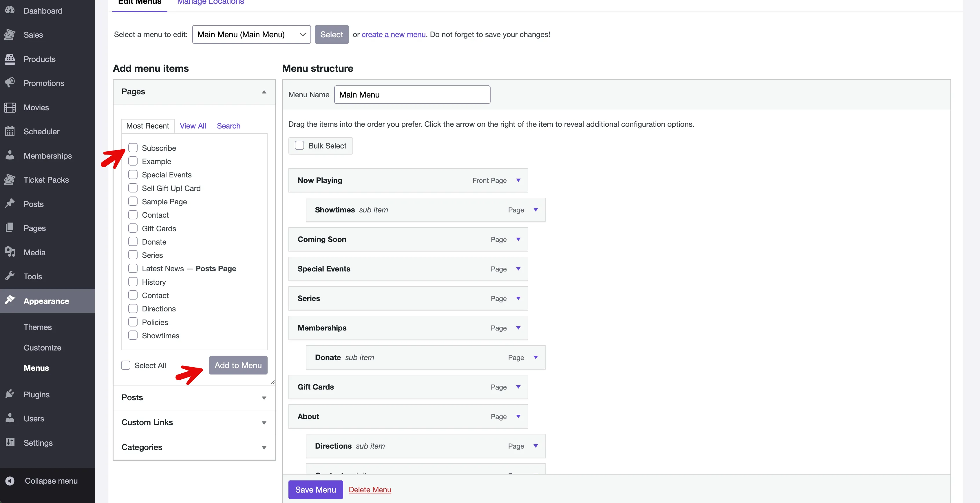Viewport: 980px width, 503px height.
Task: Check the Example page checkbox
Action: click(x=133, y=161)
